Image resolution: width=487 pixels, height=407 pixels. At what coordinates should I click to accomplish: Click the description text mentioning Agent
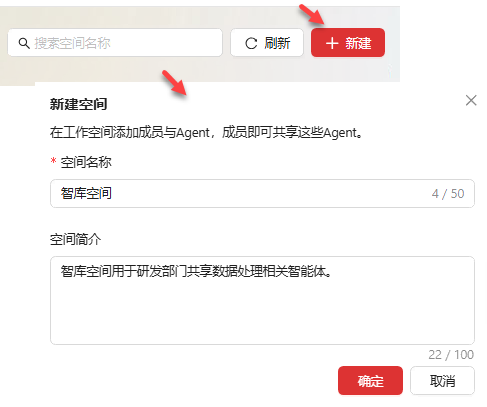click(x=206, y=133)
